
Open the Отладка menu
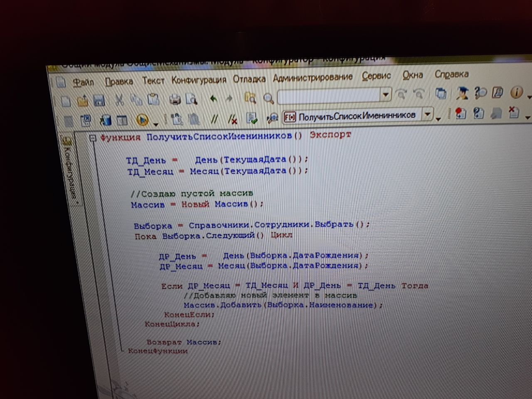249,79
